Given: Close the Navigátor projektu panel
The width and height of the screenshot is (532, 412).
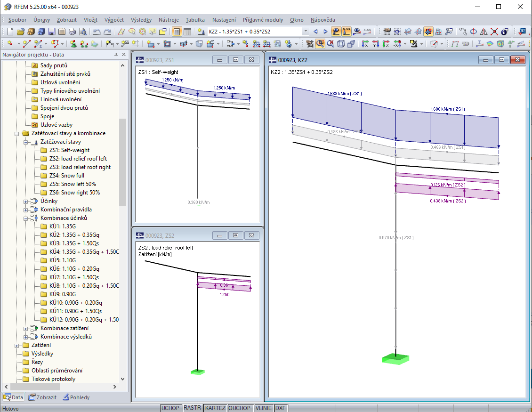Looking at the screenshot, I should (124, 54).
